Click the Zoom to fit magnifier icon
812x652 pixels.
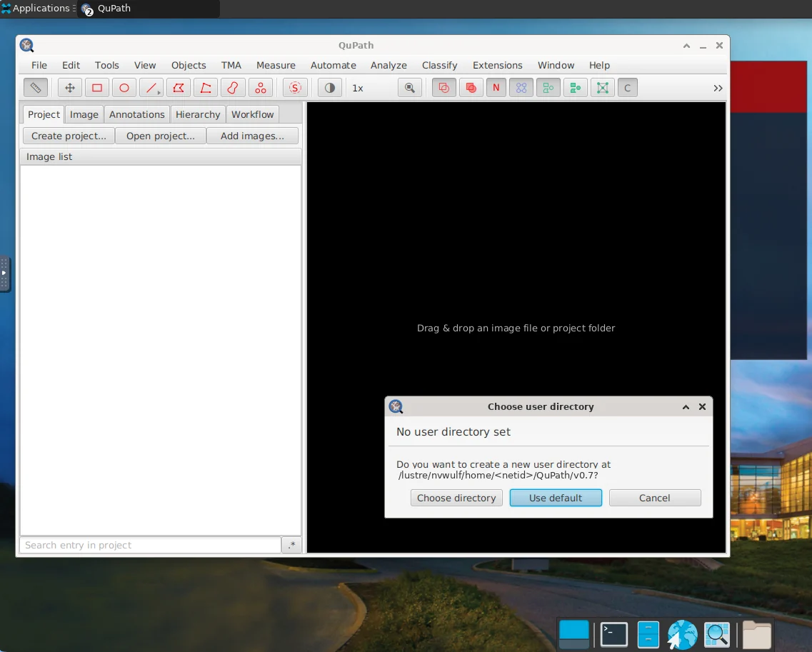click(x=410, y=88)
